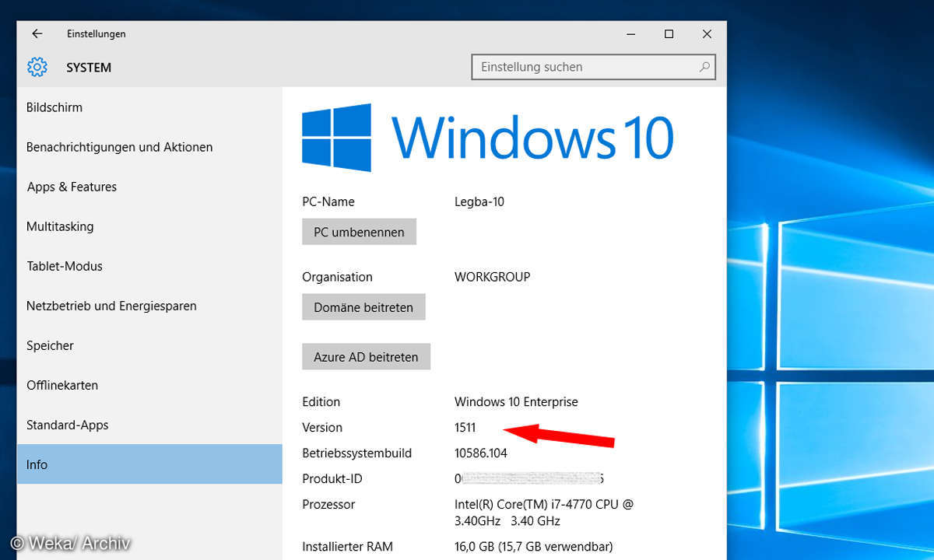
Task: Click the 'PC umbenennen' button
Action: point(359,232)
